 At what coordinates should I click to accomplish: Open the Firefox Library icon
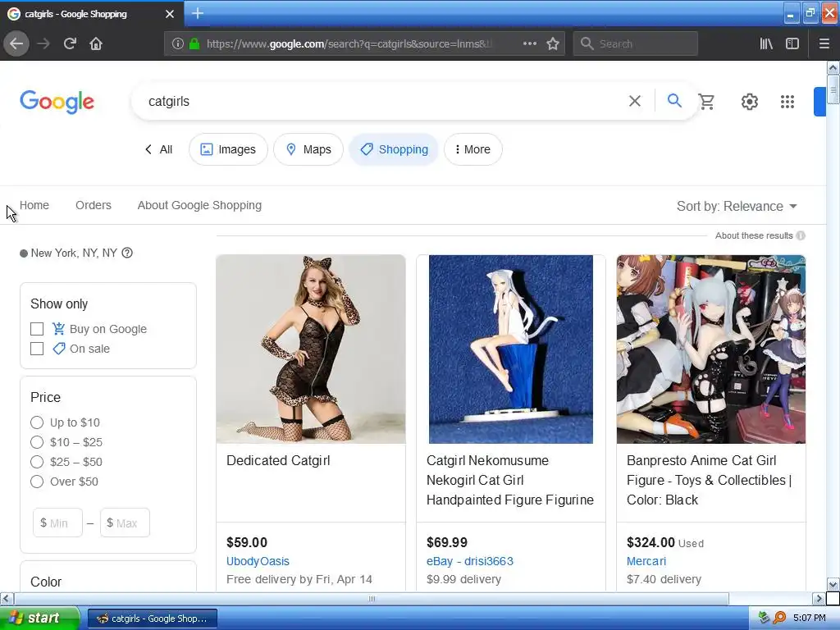[x=766, y=43]
